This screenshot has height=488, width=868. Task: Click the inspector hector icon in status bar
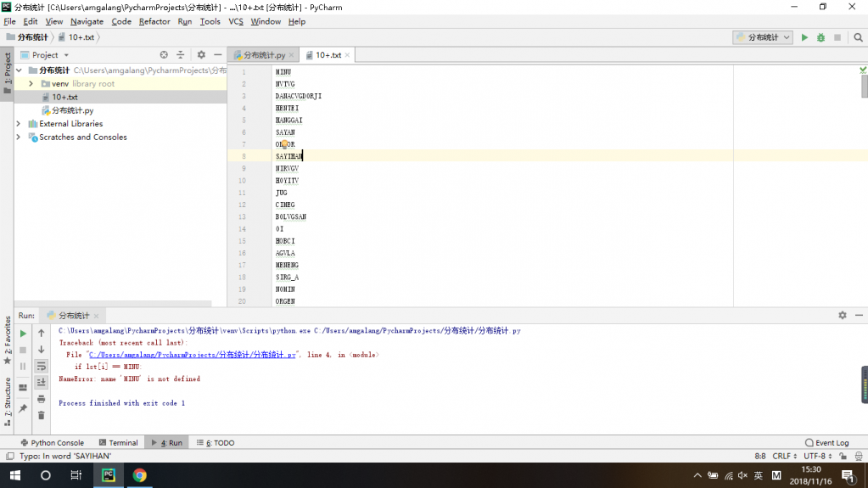coord(859,457)
